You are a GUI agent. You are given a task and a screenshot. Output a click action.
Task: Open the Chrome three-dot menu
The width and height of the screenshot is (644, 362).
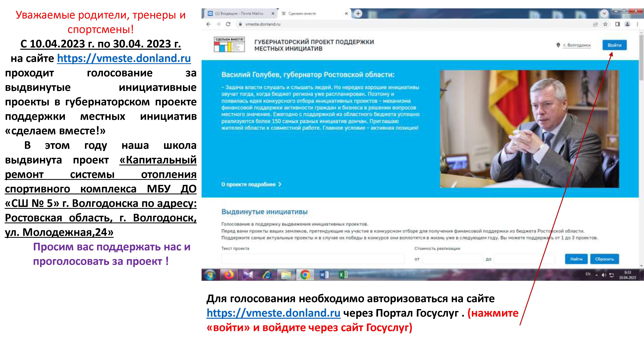coord(638,24)
